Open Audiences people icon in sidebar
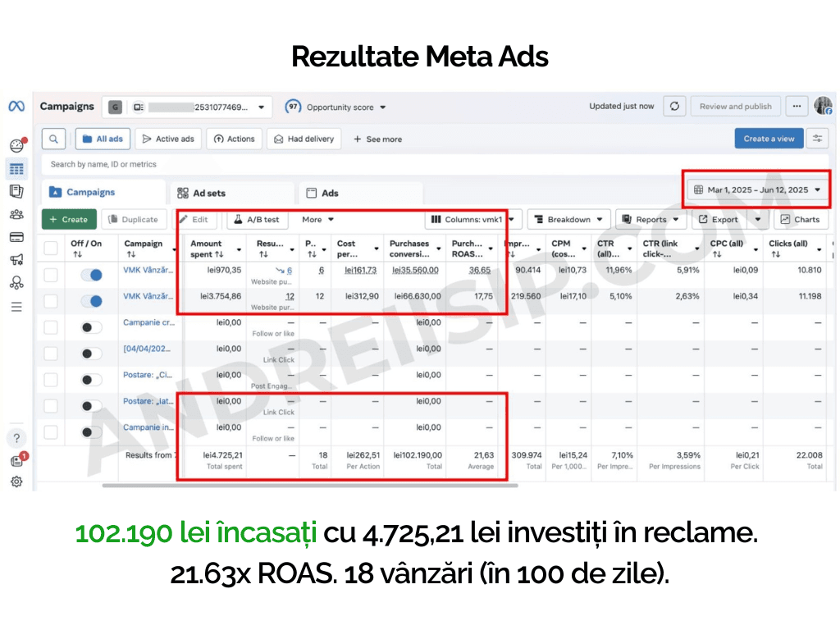840x630 pixels. point(16,214)
